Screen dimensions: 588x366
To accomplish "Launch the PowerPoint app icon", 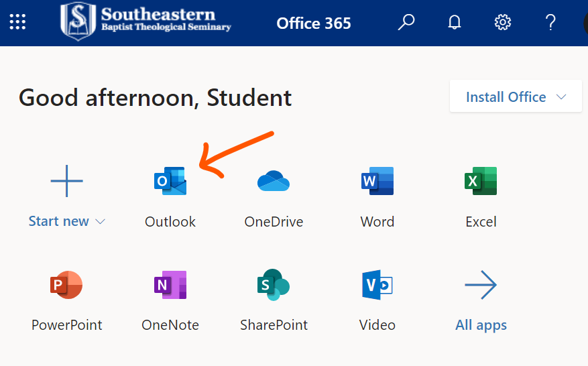I will click(66, 285).
